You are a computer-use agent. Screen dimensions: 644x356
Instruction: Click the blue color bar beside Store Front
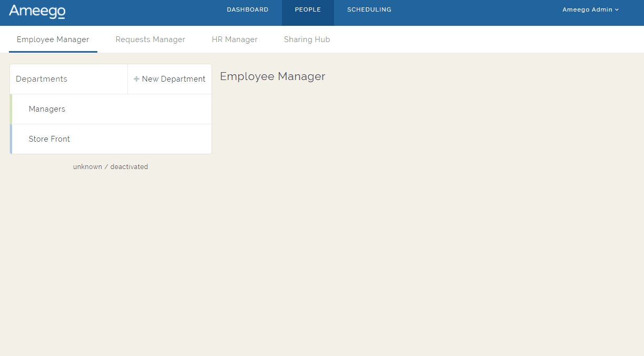11,139
